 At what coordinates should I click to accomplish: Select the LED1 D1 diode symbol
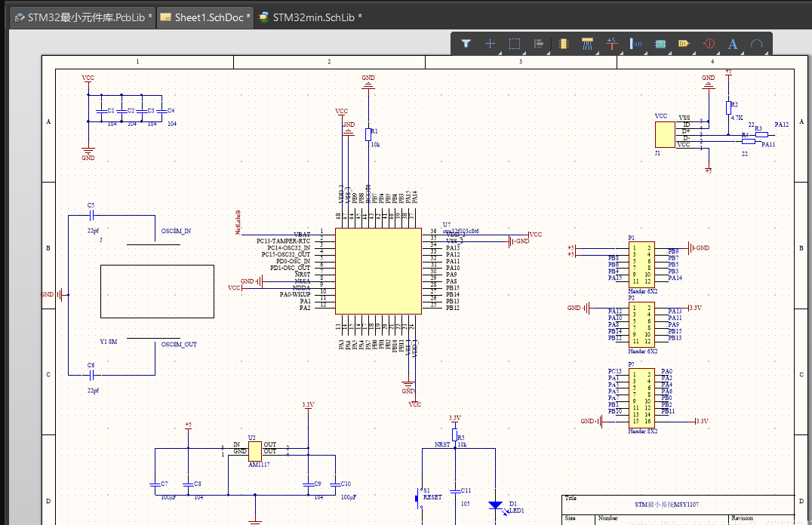click(496, 505)
